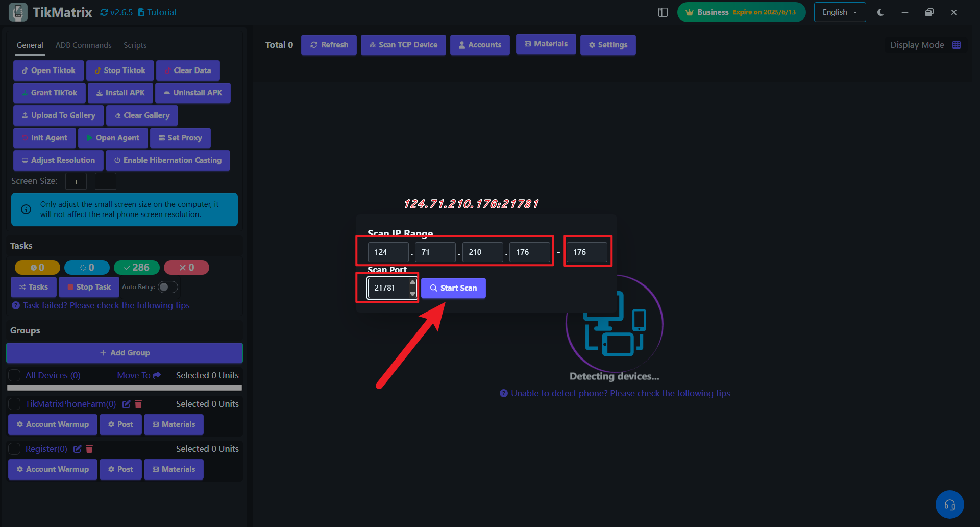Click the info icon in screen size notice
The height and width of the screenshot is (527, 980).
[26, 209]
